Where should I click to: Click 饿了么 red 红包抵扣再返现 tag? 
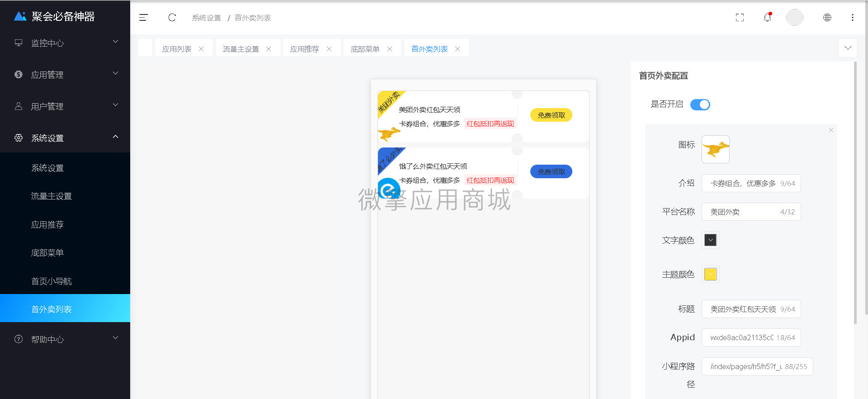[x=491, y=180]
